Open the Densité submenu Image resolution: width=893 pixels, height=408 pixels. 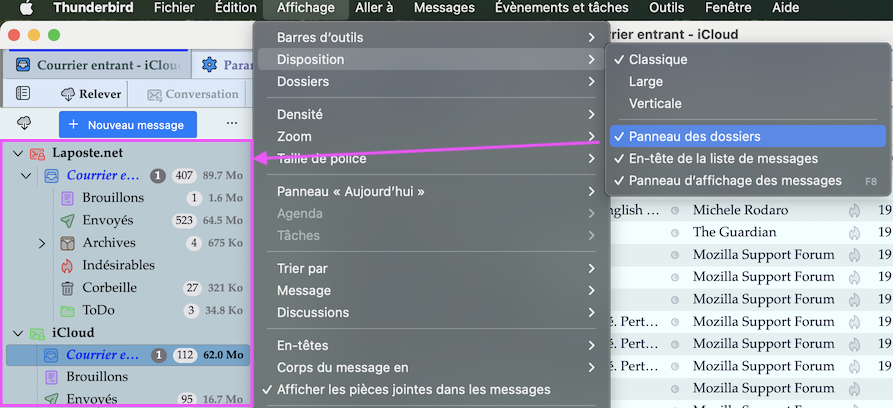(300, 114)
